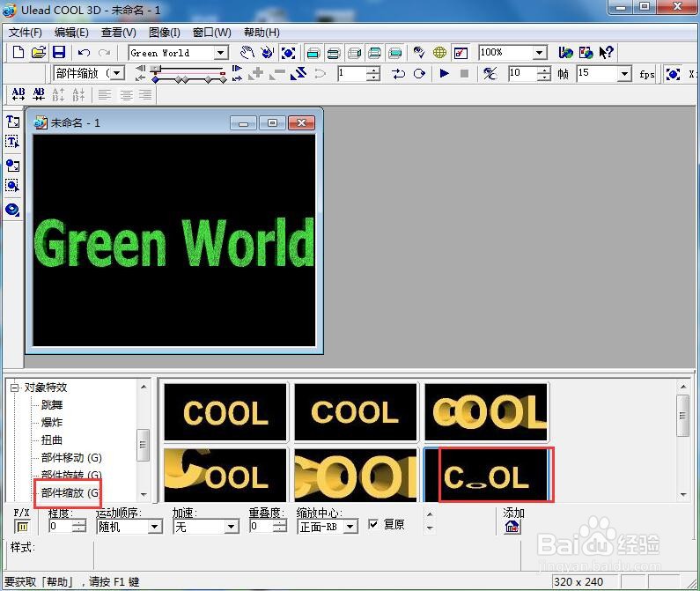
Task: Create a new file with the blank page icon
Action: click(18, 53)
